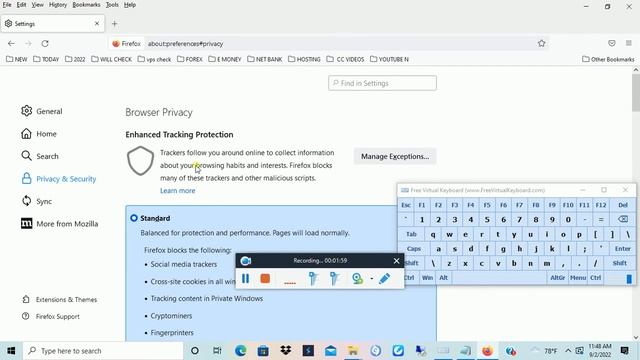Click the webcam zoom icon in recorder
The image size is (640, 360).
click(x=358, y=278)
